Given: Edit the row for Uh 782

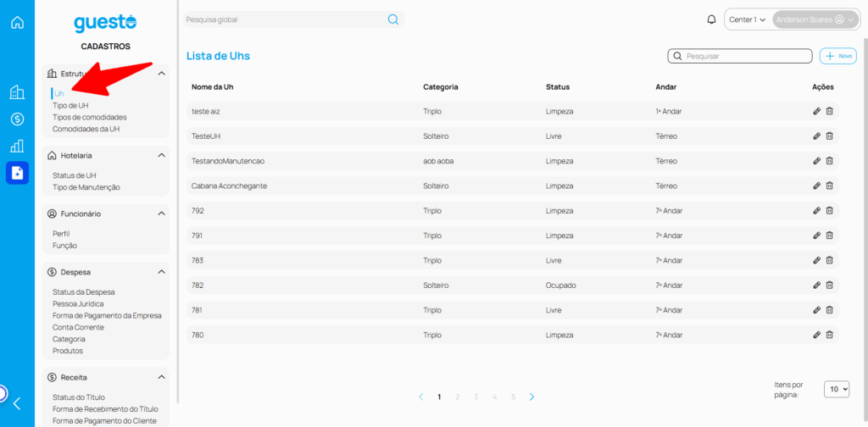Looking at the screenshot, I should pyautogui.click(x=816, y=286).
